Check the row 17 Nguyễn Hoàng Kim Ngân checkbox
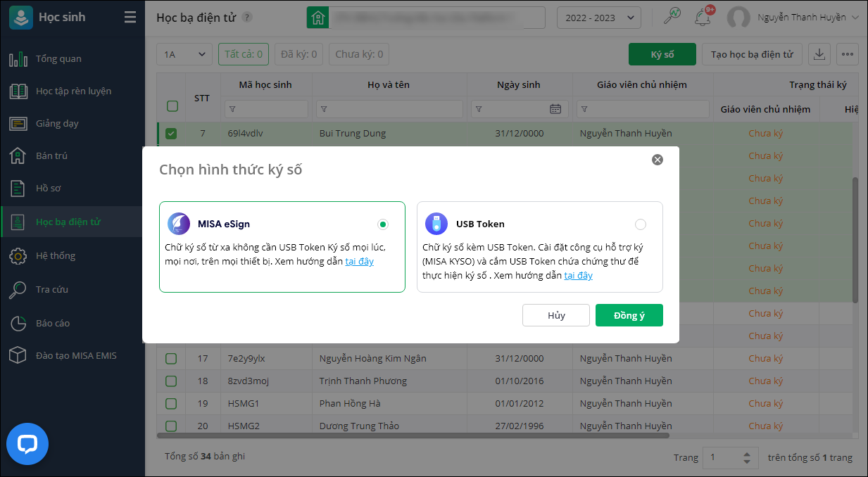 [x=171, y=358]
